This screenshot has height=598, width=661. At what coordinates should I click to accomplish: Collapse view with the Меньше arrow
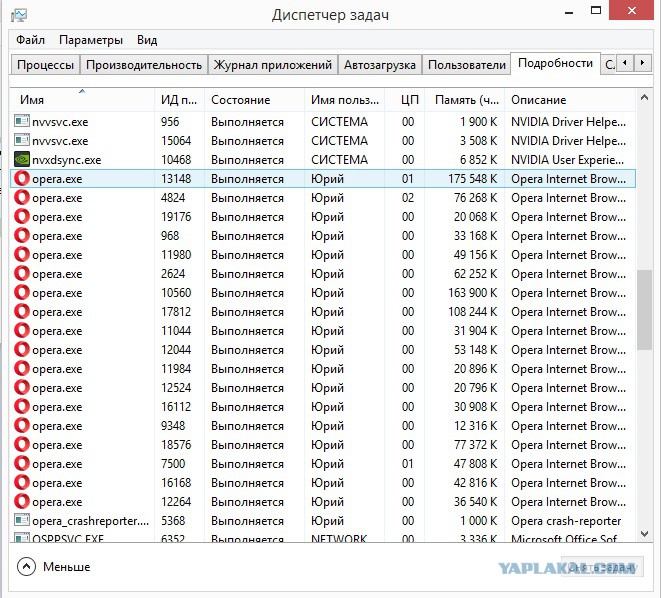click(x=26, y=566)
